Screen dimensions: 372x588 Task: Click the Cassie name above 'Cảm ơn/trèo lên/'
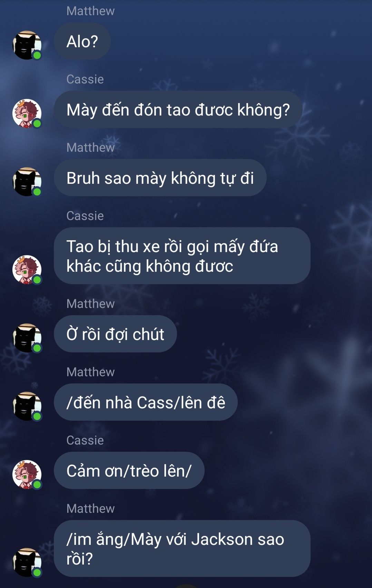coord(85,440)
